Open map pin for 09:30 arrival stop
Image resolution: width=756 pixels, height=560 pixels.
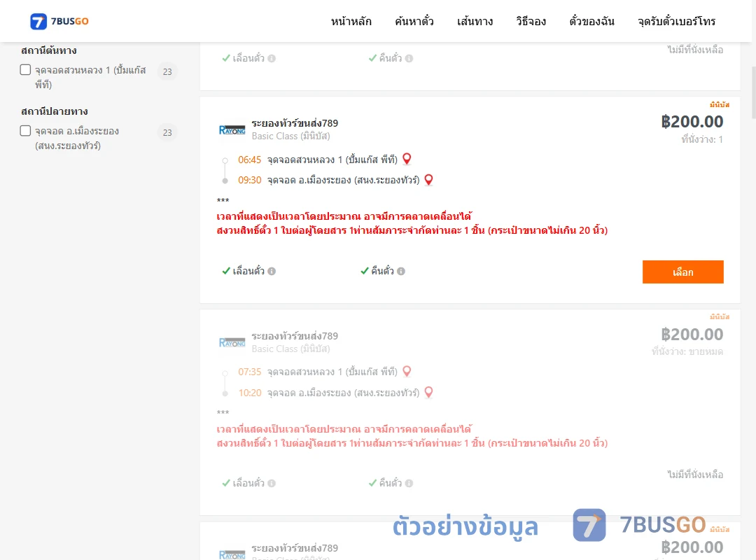[428, 180]
